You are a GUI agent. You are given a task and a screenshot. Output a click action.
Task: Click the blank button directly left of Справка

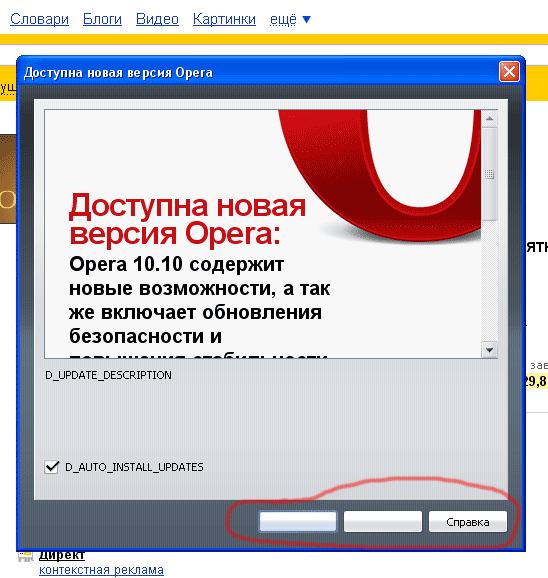point(383,521)
